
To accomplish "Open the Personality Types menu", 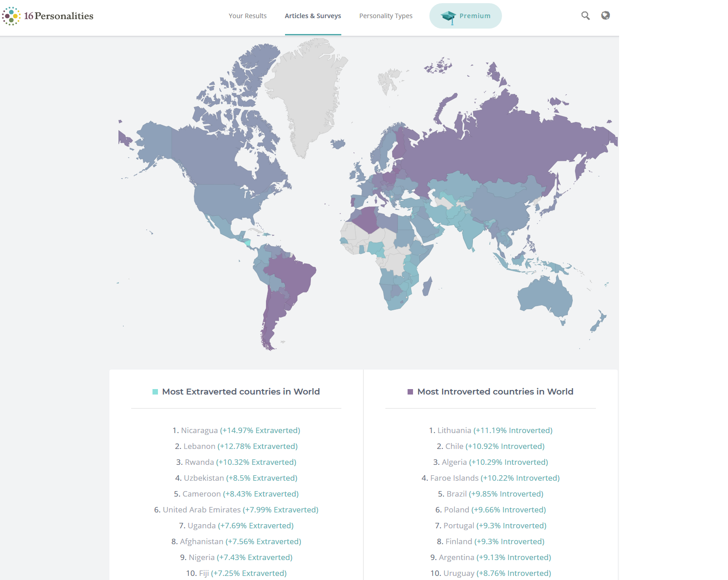I will pos(386,16).
